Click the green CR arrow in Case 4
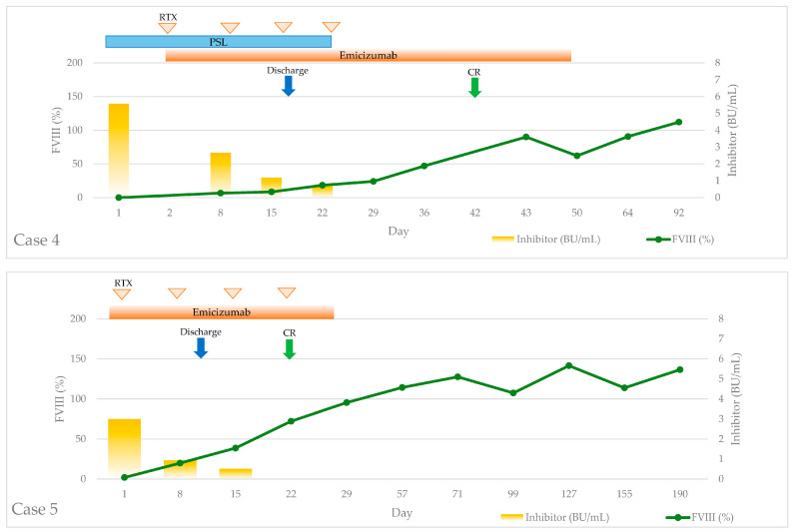The width and height of the screenshot is (795, 532). [x=474, y=87]
